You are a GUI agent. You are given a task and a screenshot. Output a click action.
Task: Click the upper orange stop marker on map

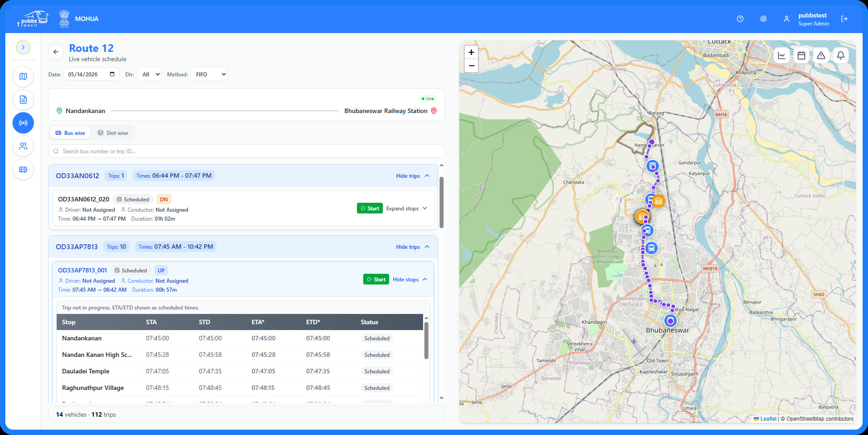pos(658,201)
